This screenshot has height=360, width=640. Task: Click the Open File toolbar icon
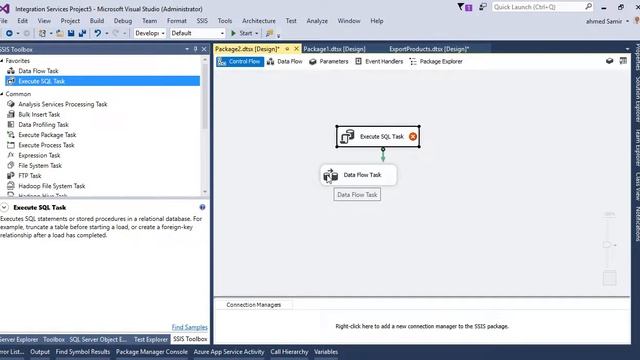60,33
